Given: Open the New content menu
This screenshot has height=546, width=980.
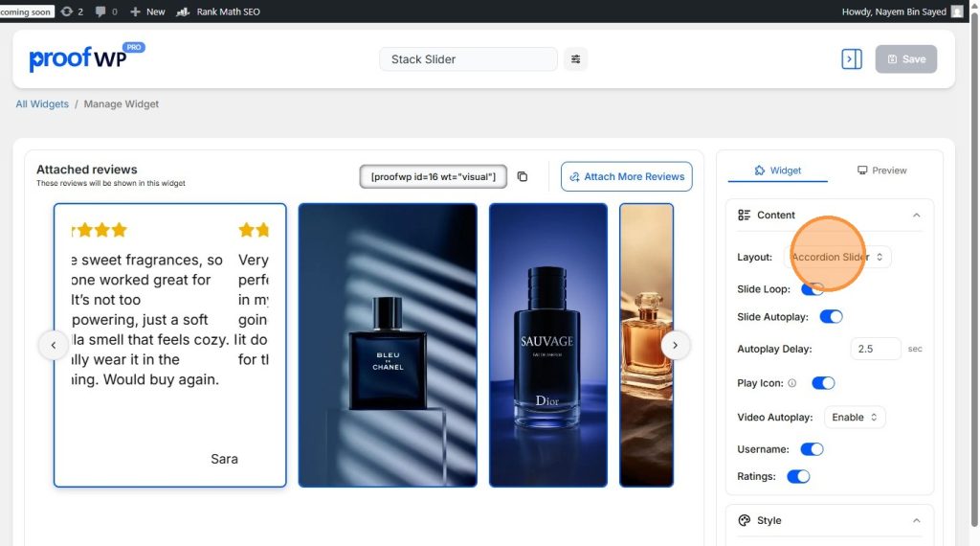Looking at the screenshot, I should point(147,11).
